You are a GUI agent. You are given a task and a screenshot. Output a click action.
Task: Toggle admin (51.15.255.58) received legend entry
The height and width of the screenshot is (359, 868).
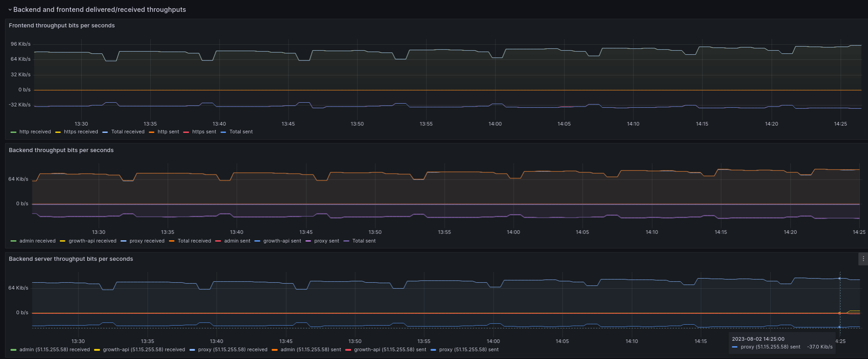[54, 350]
